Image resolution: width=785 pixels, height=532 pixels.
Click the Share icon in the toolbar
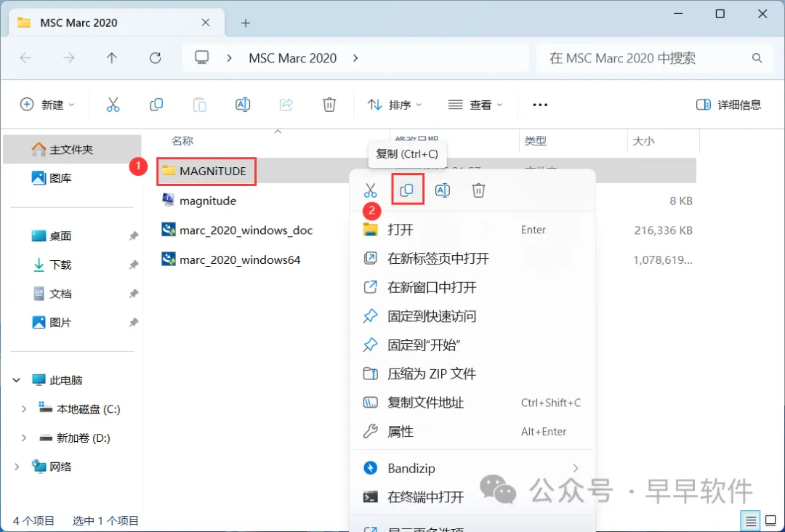pyautogui.click(x=286, y=105)
